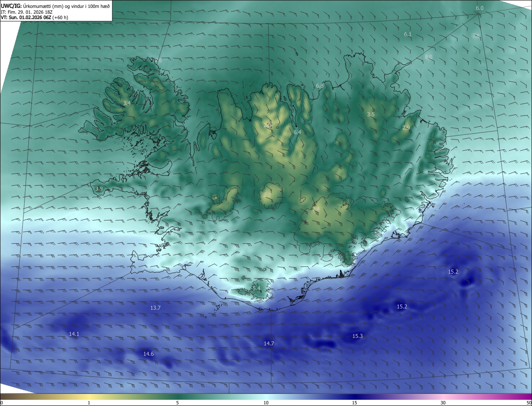Click the colour scale tick label 15
Screen dimensions: 532x406
click(355, 403)
